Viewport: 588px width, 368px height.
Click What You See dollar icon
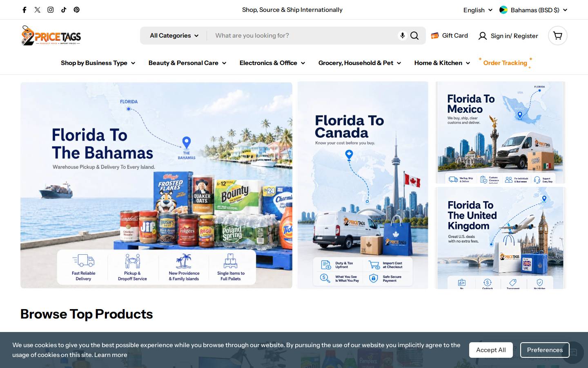pyautogui.click(x=325, y=278)
